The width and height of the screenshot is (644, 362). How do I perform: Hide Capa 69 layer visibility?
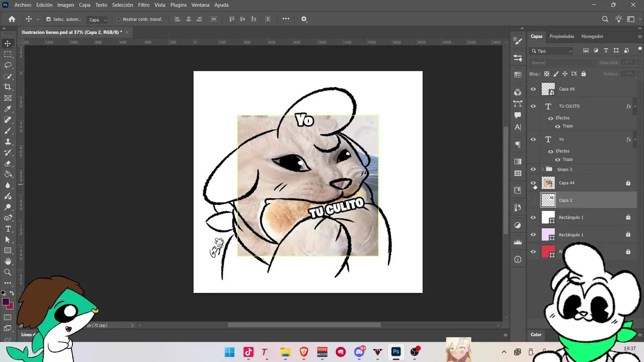click(533, 89)
